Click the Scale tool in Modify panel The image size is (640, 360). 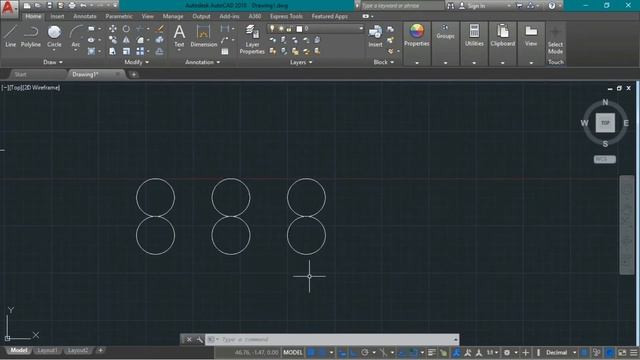(x=126, y=51)
